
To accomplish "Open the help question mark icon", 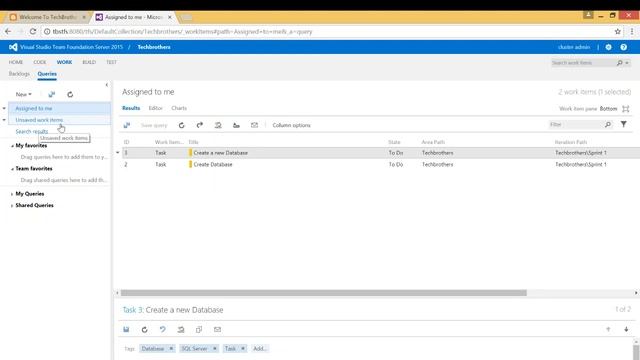I will [624, 47].
